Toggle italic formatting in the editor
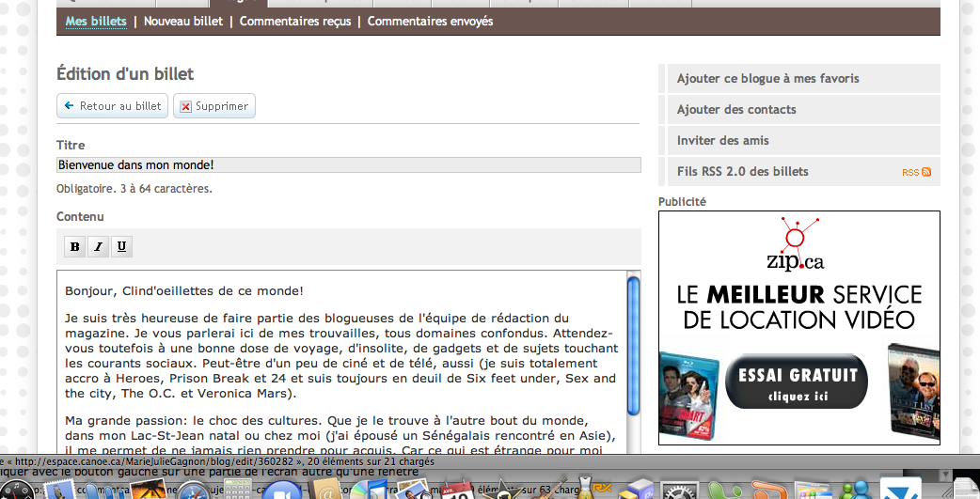The image size is (980, 499). tap(98, 247)
